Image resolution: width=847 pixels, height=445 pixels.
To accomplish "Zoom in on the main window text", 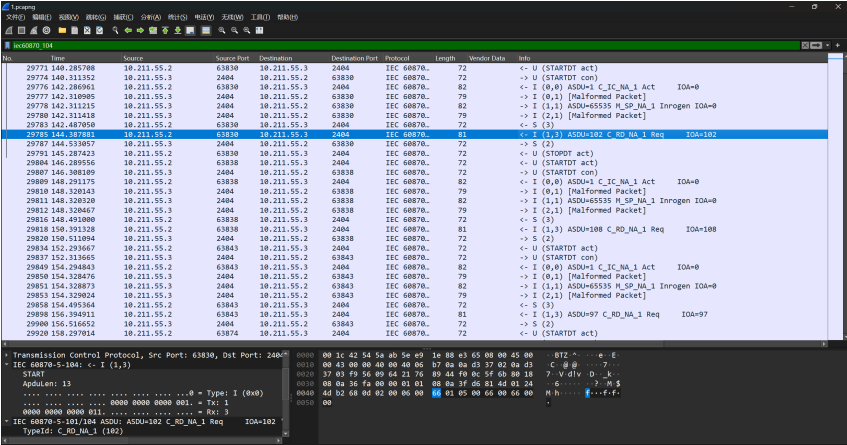I will click(x=221, y=30).
